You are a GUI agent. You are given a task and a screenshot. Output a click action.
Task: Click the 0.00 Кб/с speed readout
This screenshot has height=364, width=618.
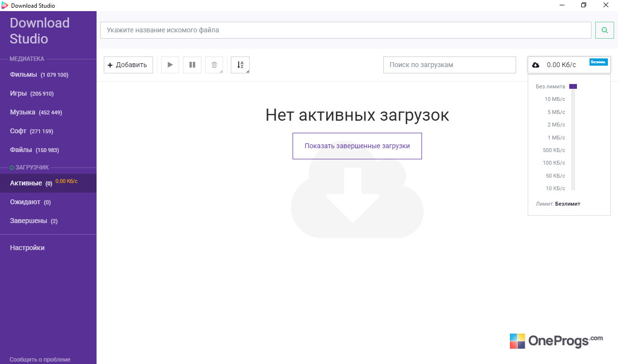(562, 65)
